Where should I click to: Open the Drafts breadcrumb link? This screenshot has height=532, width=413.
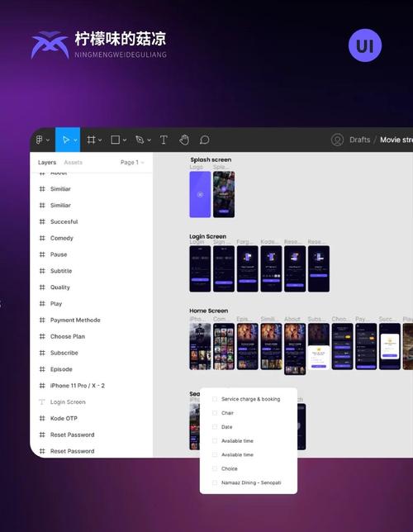[x=359, y=140]
